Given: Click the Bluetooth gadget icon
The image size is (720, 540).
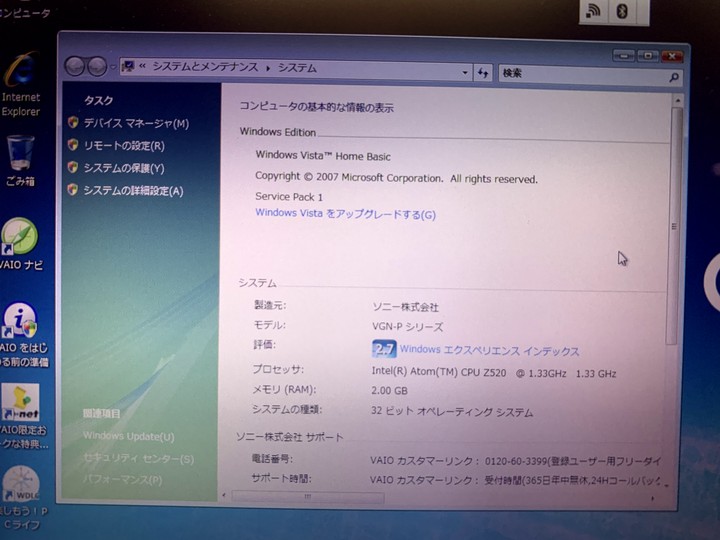Looking at the screenshot, I should click(622, 11).
